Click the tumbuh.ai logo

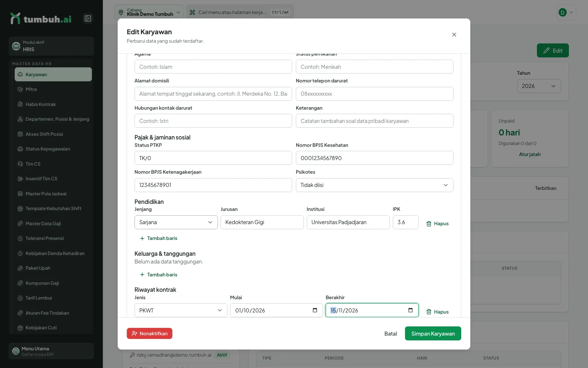click(x=41, y=19)
